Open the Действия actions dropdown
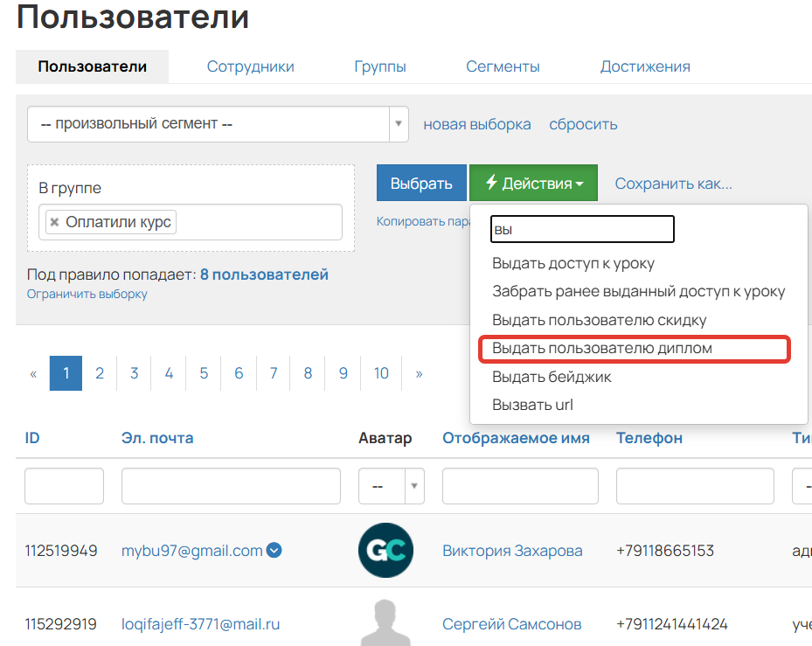The height and width of the screenshot is (646, 812). pyautogui.click(x=533, y=183)
